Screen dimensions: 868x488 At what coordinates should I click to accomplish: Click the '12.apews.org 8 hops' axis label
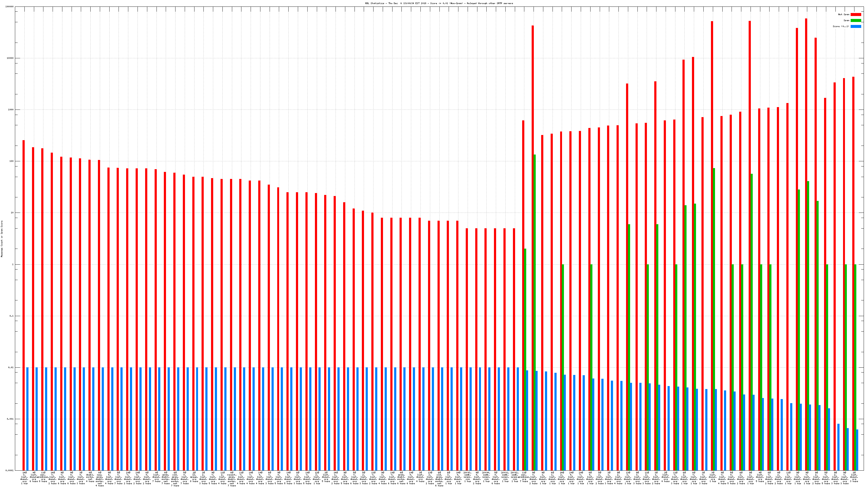pos(194,477)
